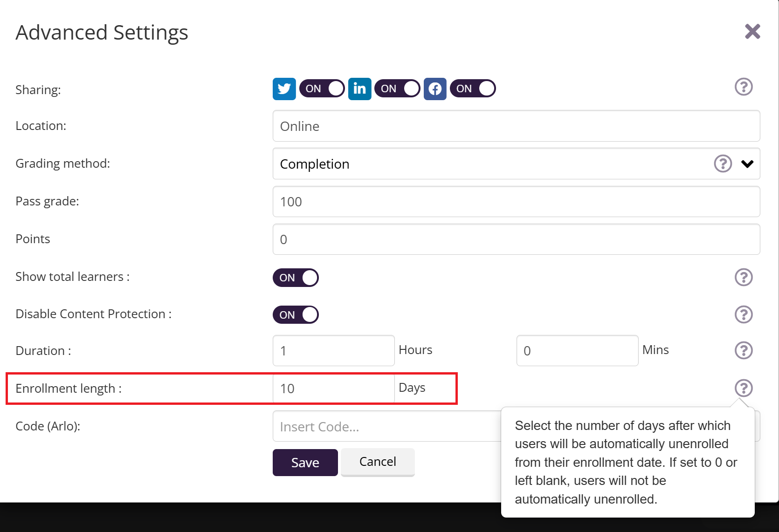
Task: Turn off Twitter sharing toggle
Action: click(x=322, y=89)
